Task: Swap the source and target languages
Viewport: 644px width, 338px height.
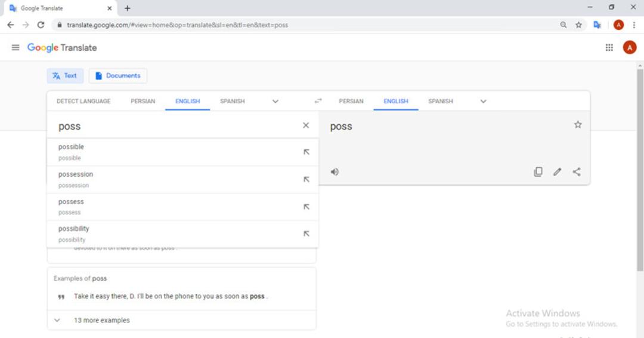Action: (318, 101)
